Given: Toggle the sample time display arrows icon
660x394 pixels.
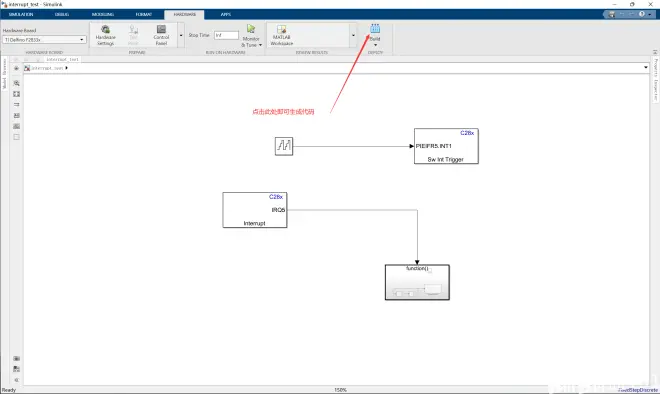Looking at the screenshot, I should 16,104.
